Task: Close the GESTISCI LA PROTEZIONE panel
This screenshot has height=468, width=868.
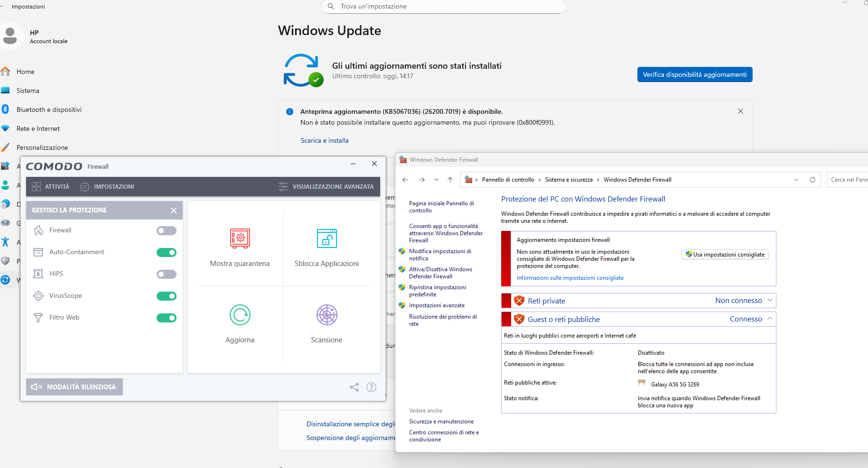Action: pyautogui.click(x=174, y=211)
